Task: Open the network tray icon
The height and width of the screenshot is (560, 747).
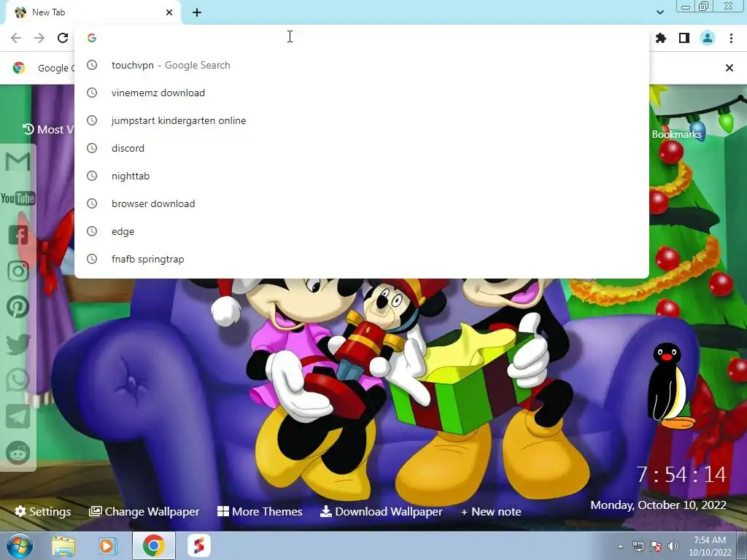Action: [638, 546]
